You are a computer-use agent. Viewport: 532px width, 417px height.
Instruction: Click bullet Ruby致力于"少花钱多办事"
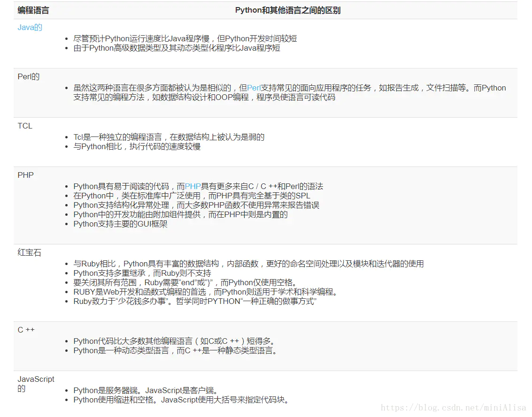(x=195, y=302)
